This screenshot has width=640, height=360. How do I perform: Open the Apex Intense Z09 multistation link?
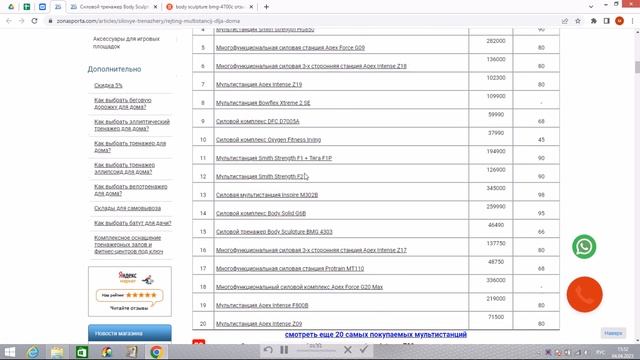pos(259,324)
